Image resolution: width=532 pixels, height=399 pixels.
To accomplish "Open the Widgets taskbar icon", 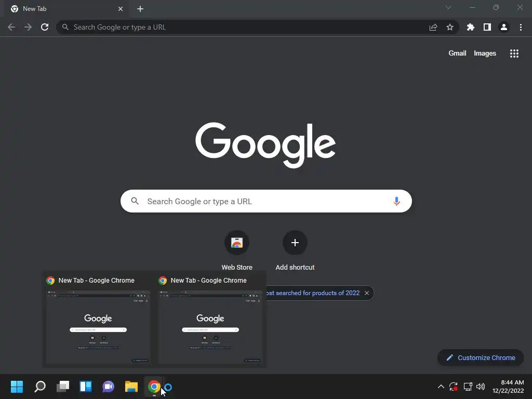I will 86,387.
